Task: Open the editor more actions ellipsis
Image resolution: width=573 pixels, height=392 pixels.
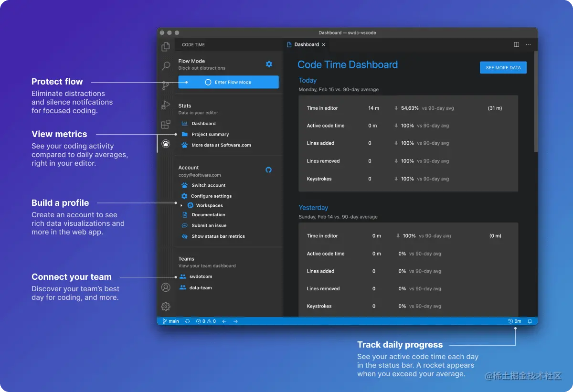Action: pos(528,44)
